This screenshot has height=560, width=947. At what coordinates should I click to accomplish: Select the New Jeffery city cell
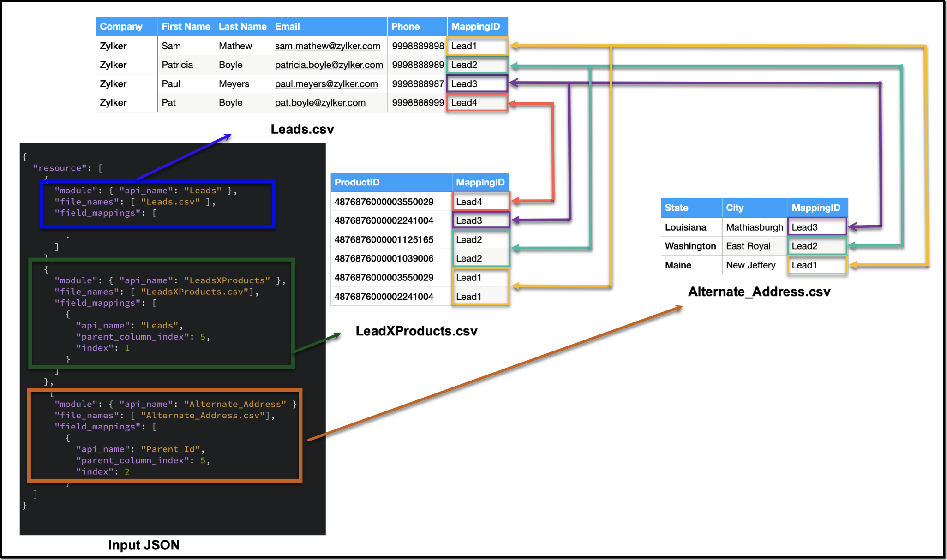tap(750, 265)
